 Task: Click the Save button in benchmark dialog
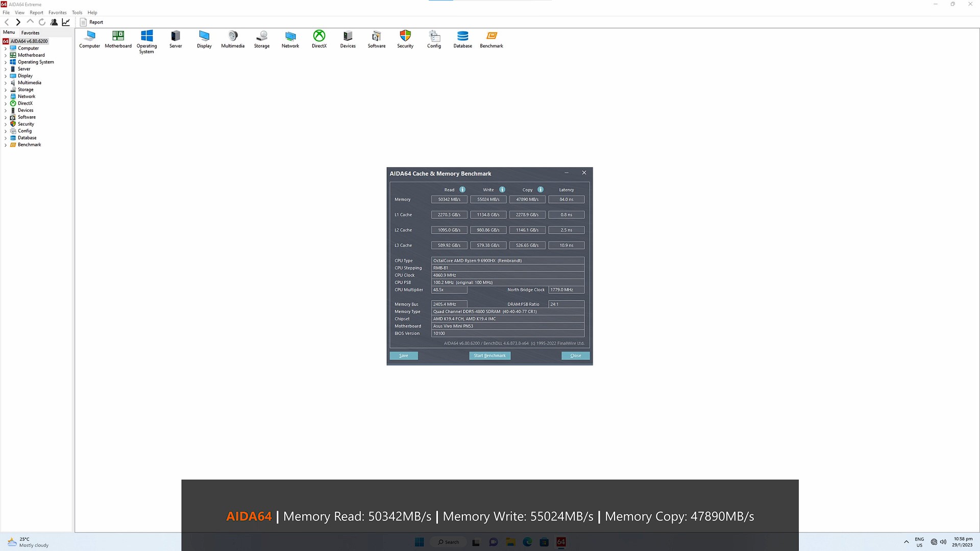pyautogui.click(x=404, y=356)
